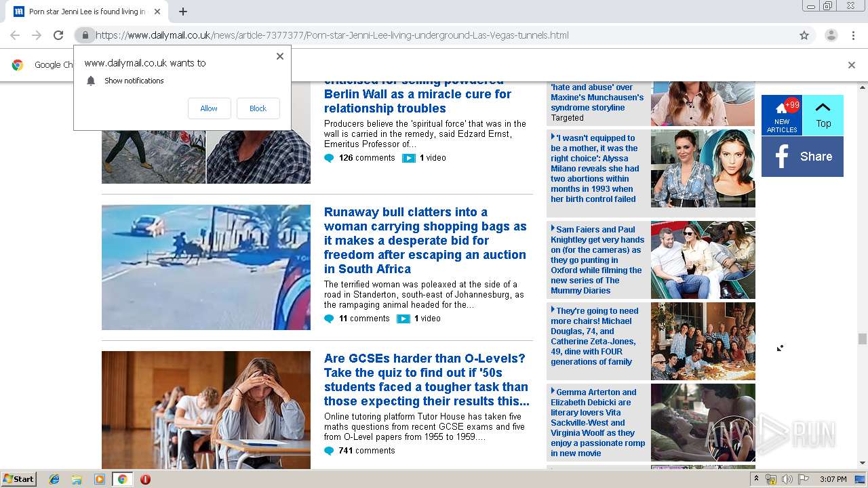Go back to previous page
The width and height of the screenshot is (868, 488).
pyautogui.click(x=15, y=35)
